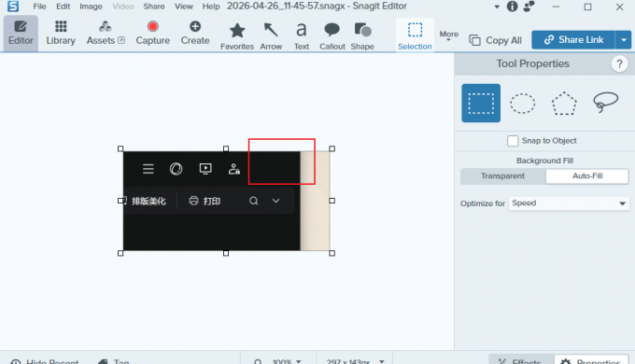Set Background Fill to Auto-Fill

coord(587,176)
